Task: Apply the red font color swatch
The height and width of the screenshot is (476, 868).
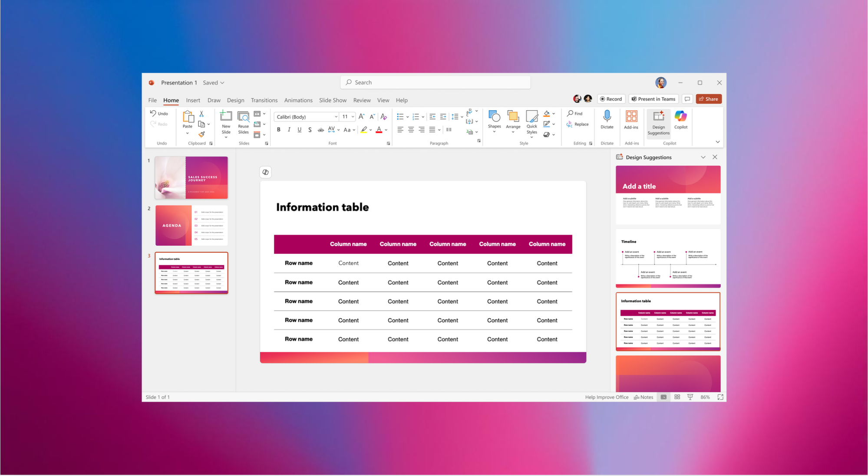Action: 379,130
